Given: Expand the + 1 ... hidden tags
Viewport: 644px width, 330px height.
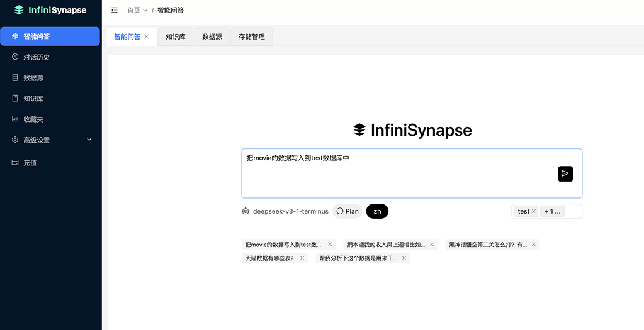Looking at the screenshot, I should tap(552, 211).
